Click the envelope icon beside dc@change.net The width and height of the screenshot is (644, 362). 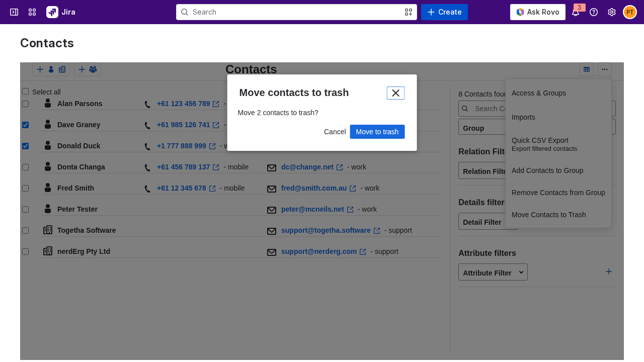272,168
